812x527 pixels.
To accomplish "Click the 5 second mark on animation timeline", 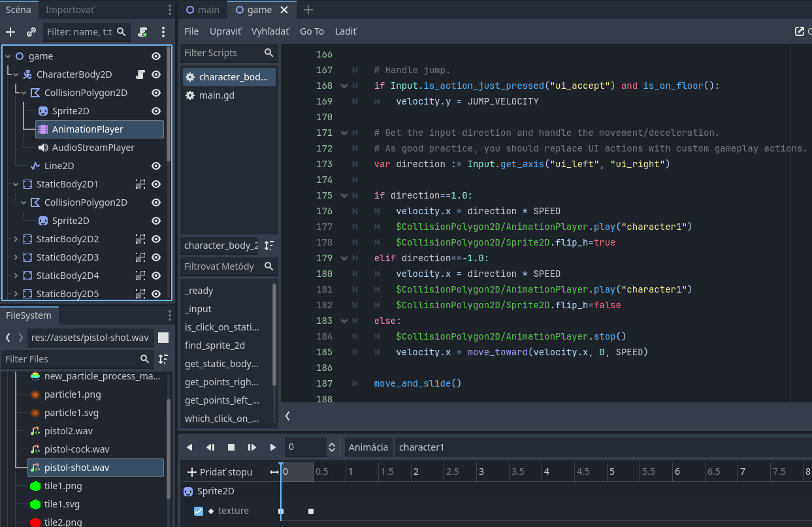I will click(x=611, y=471).
